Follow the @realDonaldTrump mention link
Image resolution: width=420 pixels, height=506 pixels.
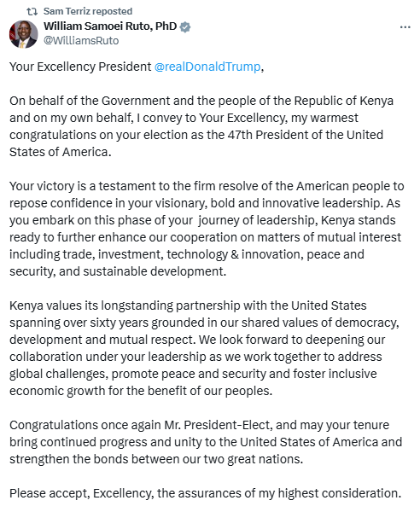tap(207, 67)
